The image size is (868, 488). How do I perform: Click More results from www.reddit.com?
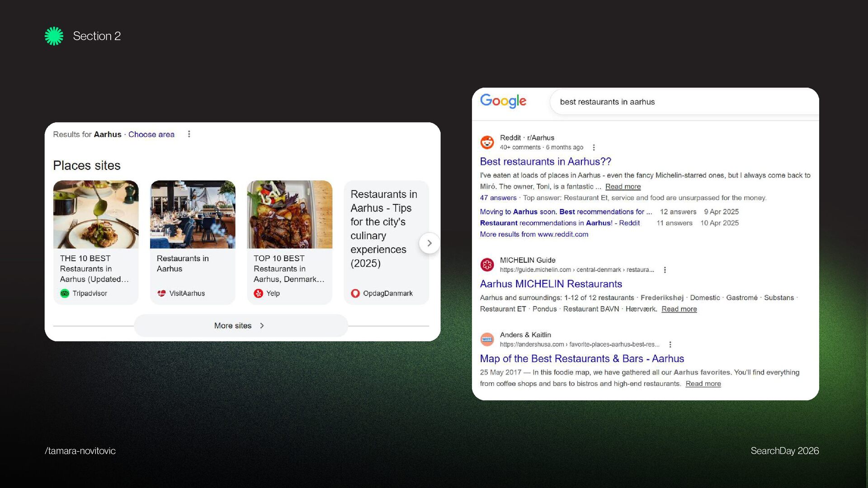pos(534,234)
